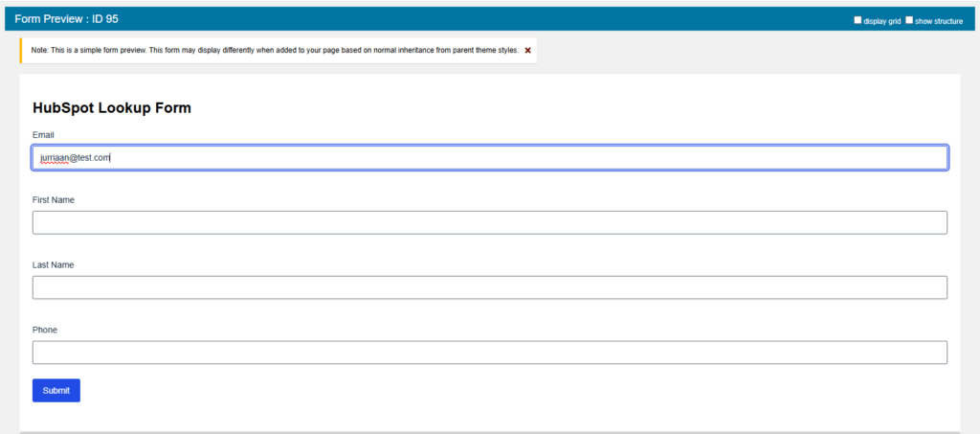Click the 'Form Preview : ID 95' title
The image size is (980, 434).
click(66, 19)
